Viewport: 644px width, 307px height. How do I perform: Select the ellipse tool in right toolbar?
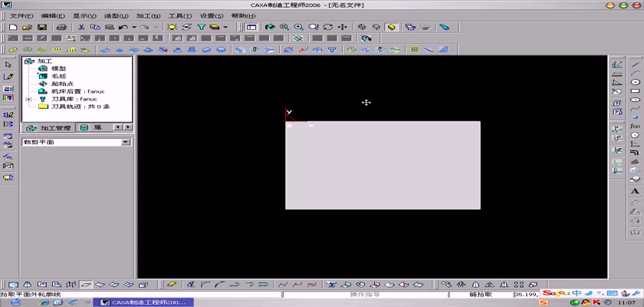635,100
